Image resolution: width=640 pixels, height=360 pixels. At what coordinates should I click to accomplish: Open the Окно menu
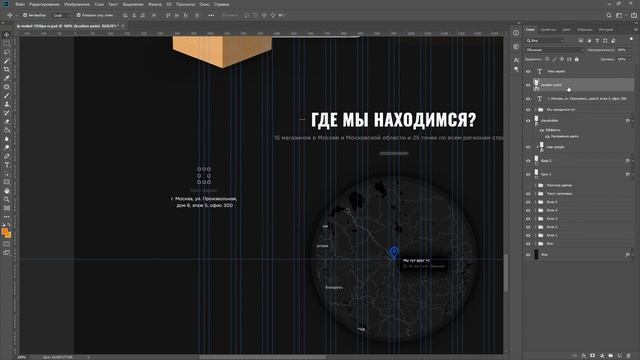pyautogui.click(x=204, y=4)
